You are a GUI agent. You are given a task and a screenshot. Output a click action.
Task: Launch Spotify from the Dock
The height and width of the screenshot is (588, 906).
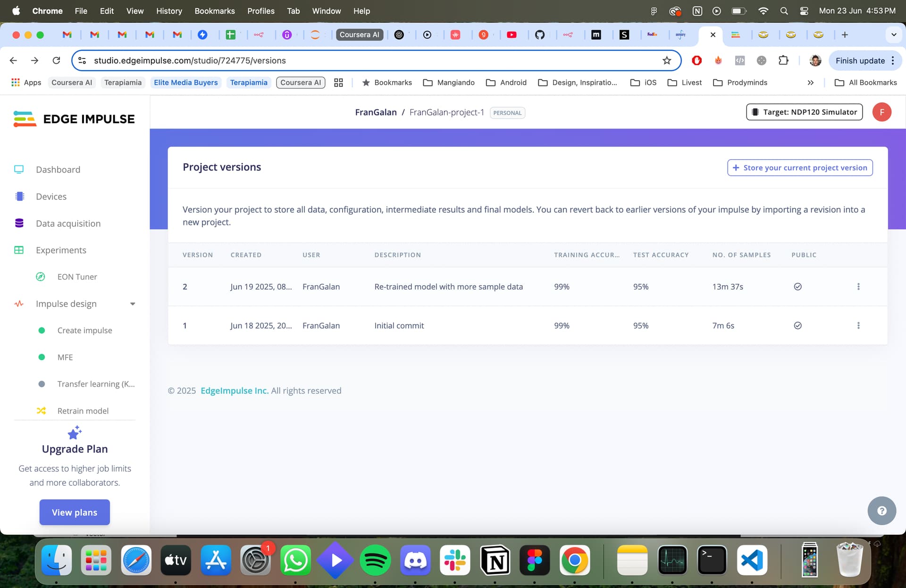[x=375, y=560]
